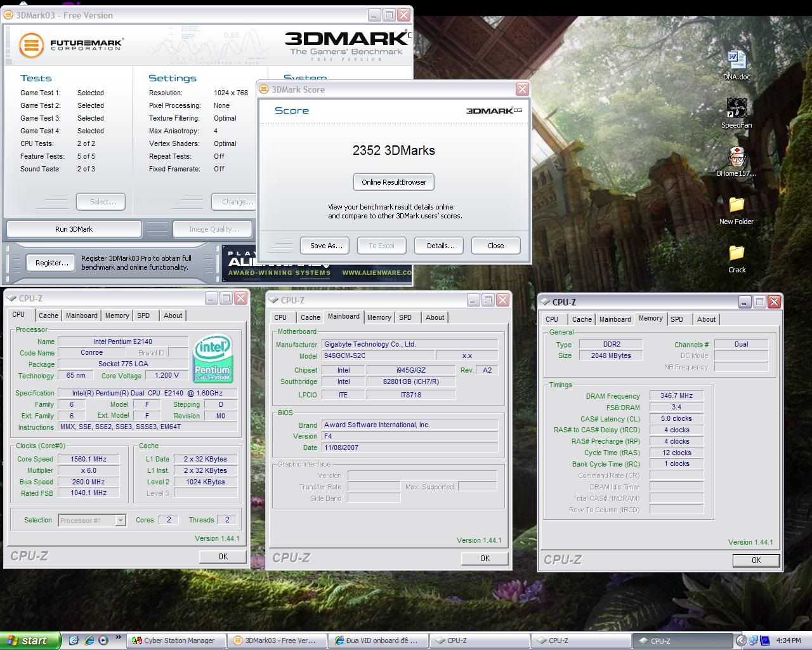The image size is (812, 650).
Task: Click the Bus Speed 260.0 MHz value
Action: coord(89,482)
